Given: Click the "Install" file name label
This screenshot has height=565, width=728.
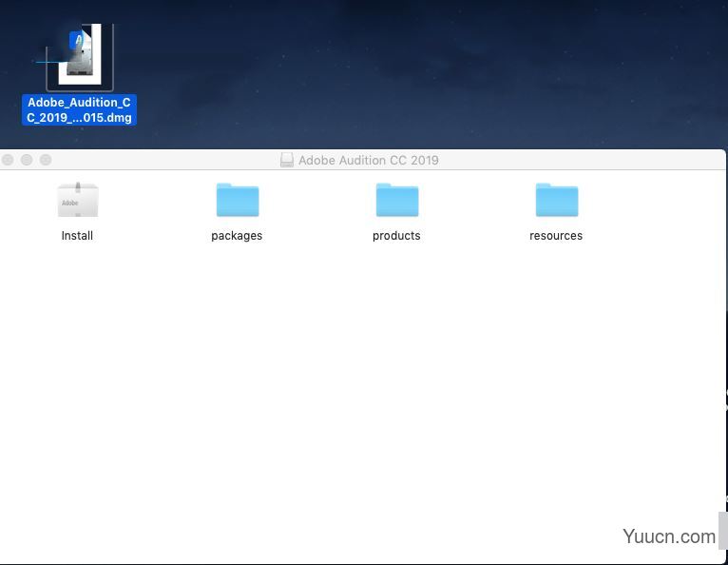Looking at the screenshot, I should point(77,236).
